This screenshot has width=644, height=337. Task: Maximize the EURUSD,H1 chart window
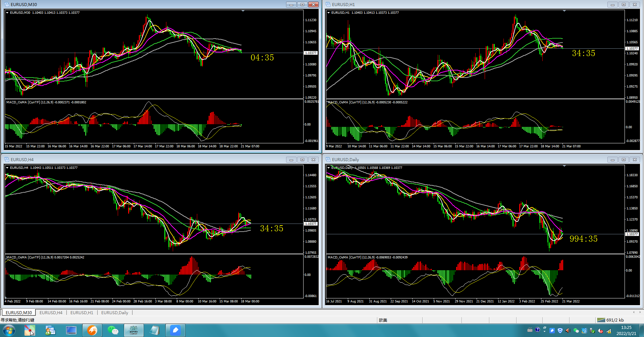[624, 5]
